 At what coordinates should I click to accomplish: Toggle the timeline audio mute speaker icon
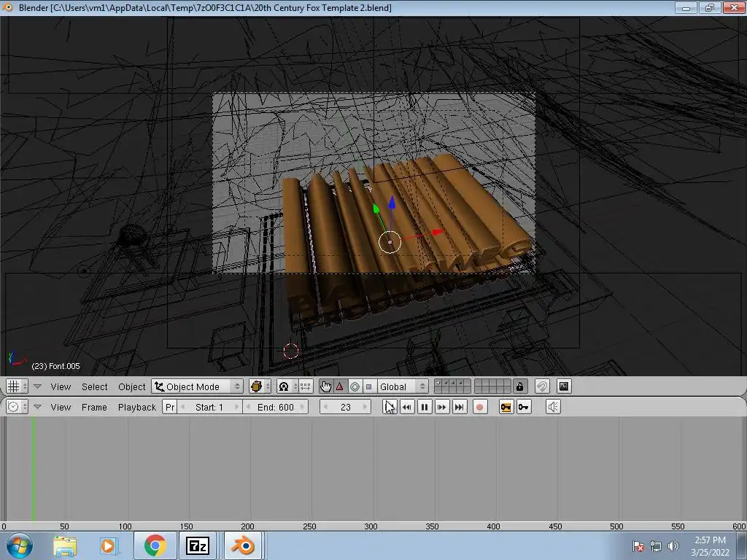pyautogui.click(x=553, y=407)
